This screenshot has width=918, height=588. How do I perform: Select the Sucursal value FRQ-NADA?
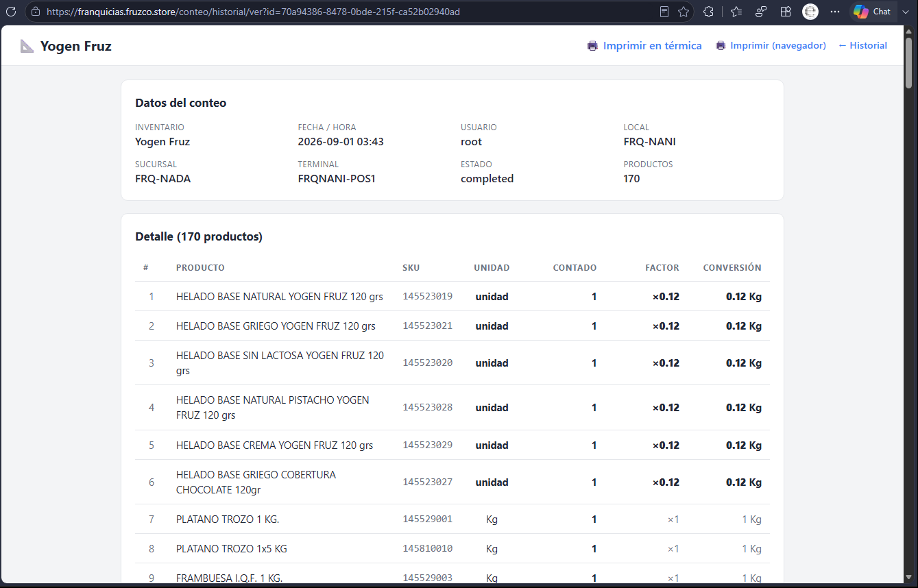pyautogui.click(x=163, y=179)
